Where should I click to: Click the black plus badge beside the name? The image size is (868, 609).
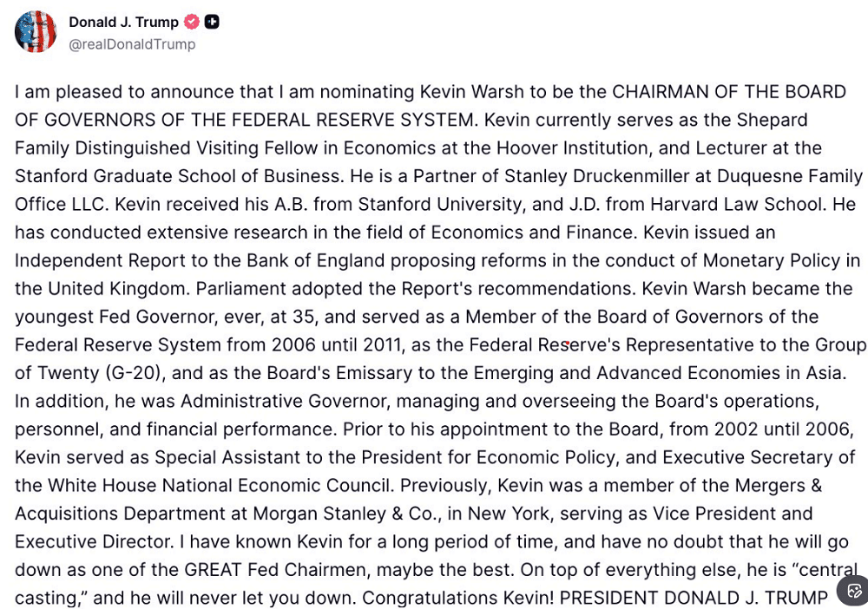(x=212, y=22)
